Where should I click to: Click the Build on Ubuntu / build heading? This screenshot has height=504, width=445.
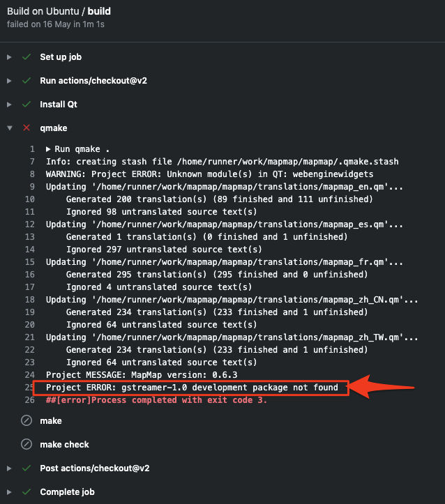click(59, 11)
